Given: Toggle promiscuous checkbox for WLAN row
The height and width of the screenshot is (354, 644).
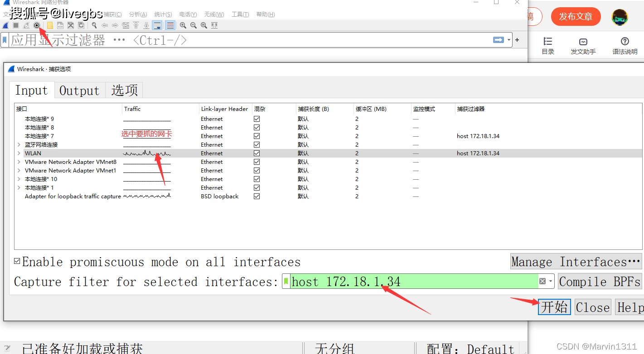Looking at the screenshot, I should (257, 153).
